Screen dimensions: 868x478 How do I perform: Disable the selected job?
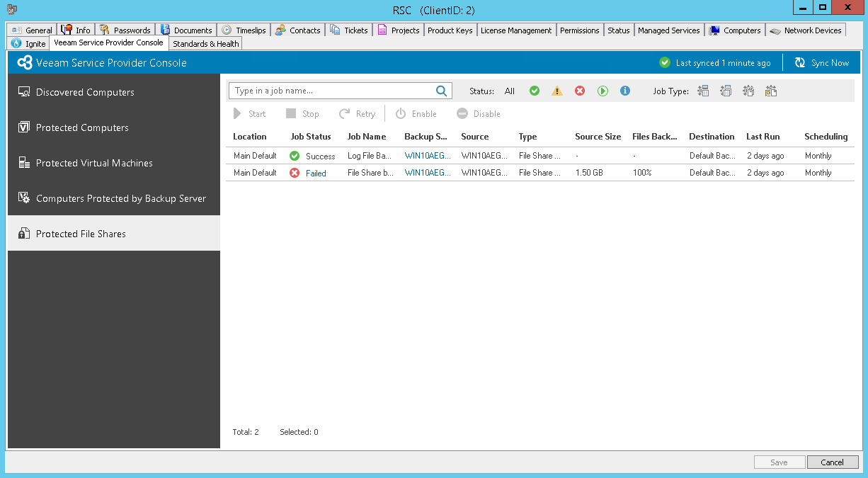[479, 113]
